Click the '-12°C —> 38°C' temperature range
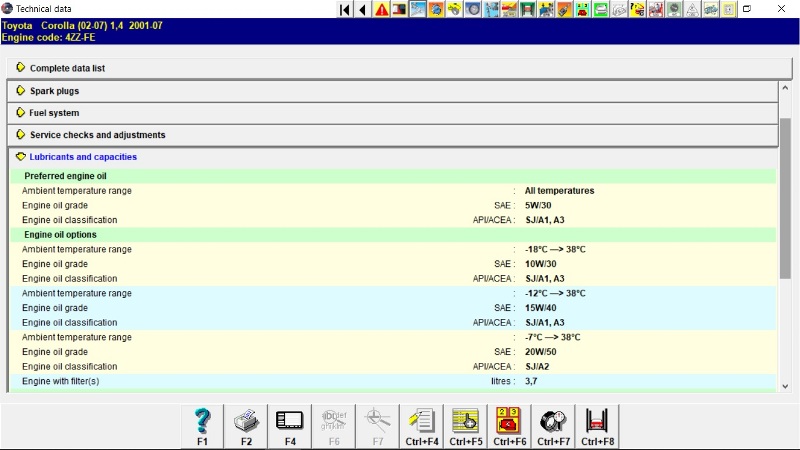Image resolution: width=800 pixels, height=450 pixels. [555, 293]
